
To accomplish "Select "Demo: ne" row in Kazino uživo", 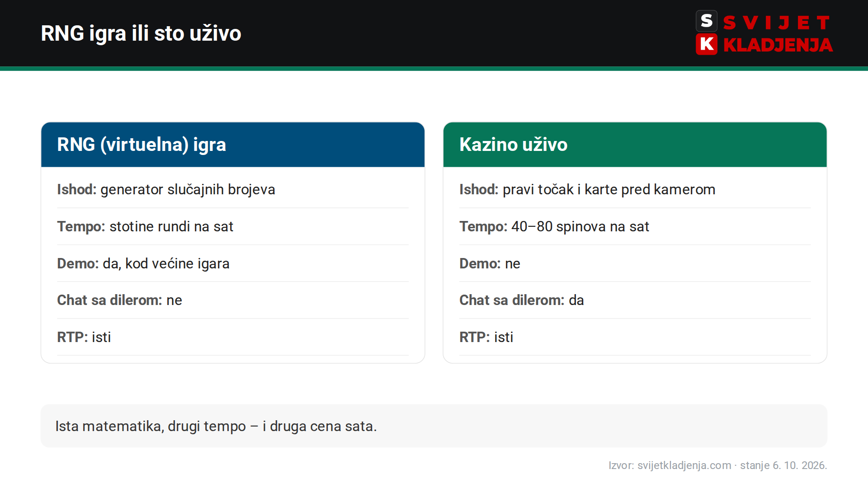I will pos(635,263).
